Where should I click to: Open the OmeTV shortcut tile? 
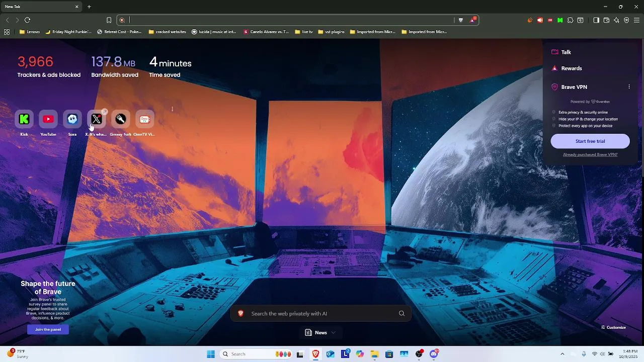click(145, 119)
